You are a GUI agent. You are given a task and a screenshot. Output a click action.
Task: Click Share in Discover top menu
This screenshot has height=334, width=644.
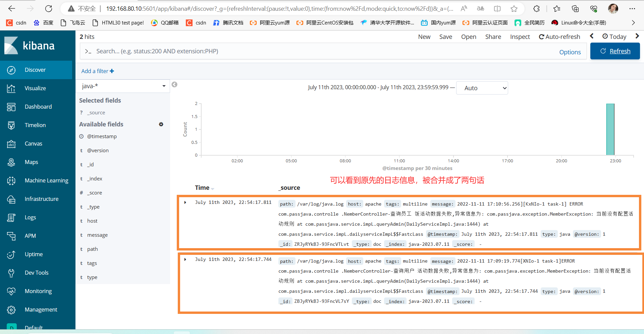point(493,37)
